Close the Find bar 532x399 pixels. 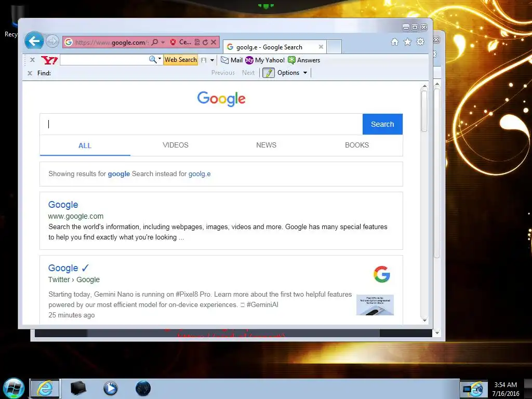[30, 73]
